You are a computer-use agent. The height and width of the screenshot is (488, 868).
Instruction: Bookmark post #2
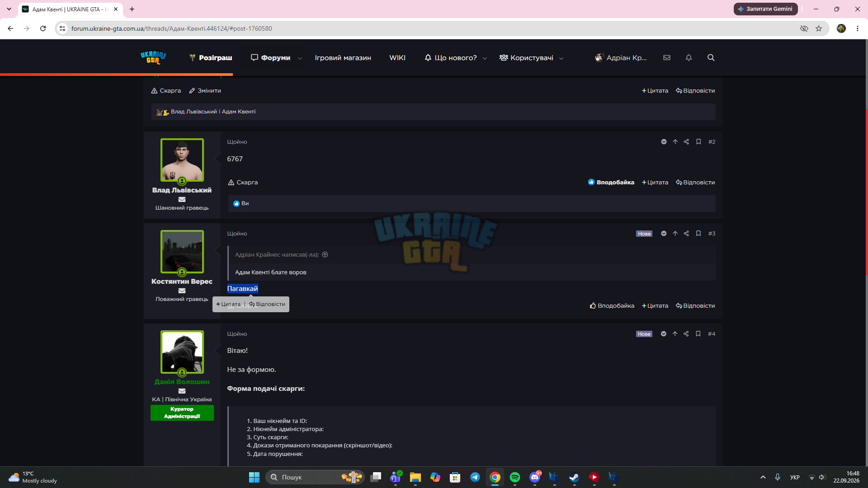698,142
